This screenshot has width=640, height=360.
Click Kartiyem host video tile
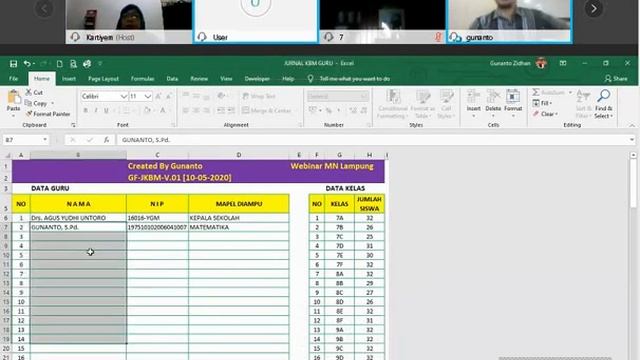129,20
